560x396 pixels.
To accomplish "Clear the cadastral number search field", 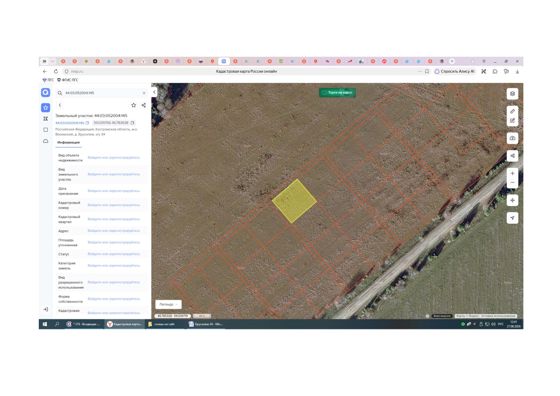I will pyautogui.click(x=144, y=93).
